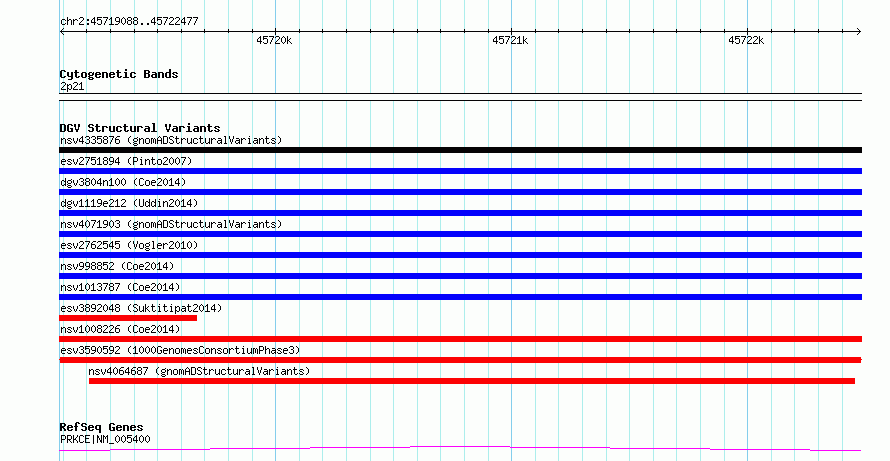Select the Cytogenetic Bands track title
Viewport: 890px width, 461px height.
pyautogui.click(x=119, y=74)
